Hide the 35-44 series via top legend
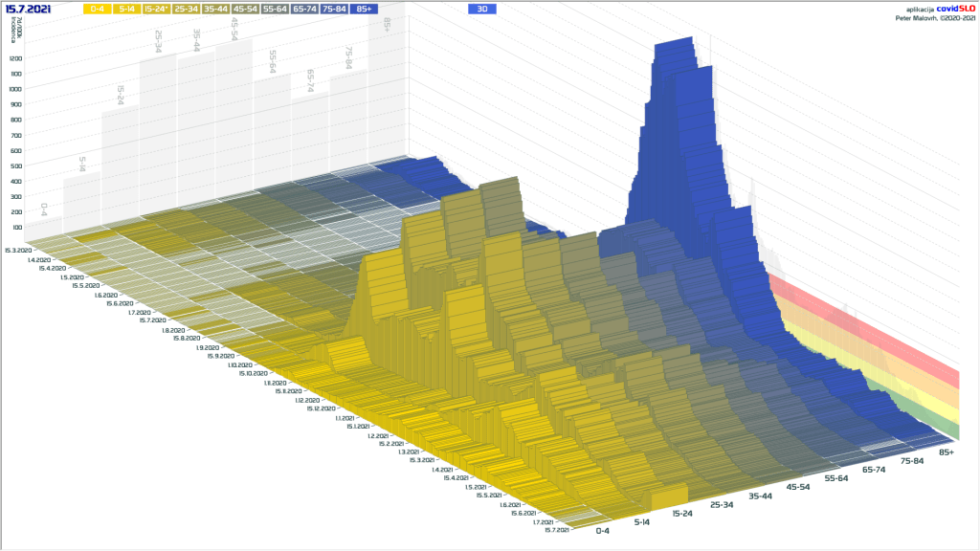The width and height of the screenshot is (980, 551). click(x=215, y=9)
